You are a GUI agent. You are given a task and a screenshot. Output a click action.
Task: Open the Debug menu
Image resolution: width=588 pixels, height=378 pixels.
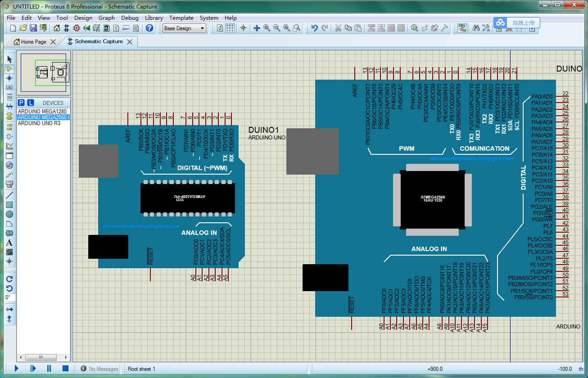[x=130, y=18]
